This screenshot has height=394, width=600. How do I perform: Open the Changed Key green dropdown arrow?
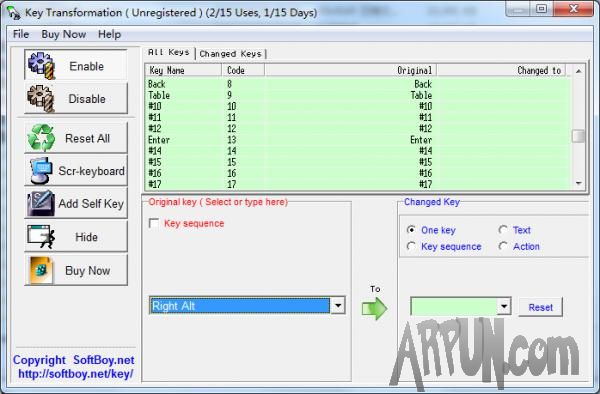[x=504, y=306]
